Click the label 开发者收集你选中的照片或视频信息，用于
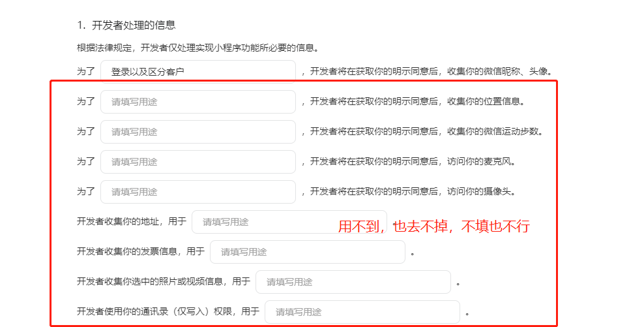The width and height of the screenshot is (644, 327). (x=164, y=281)
